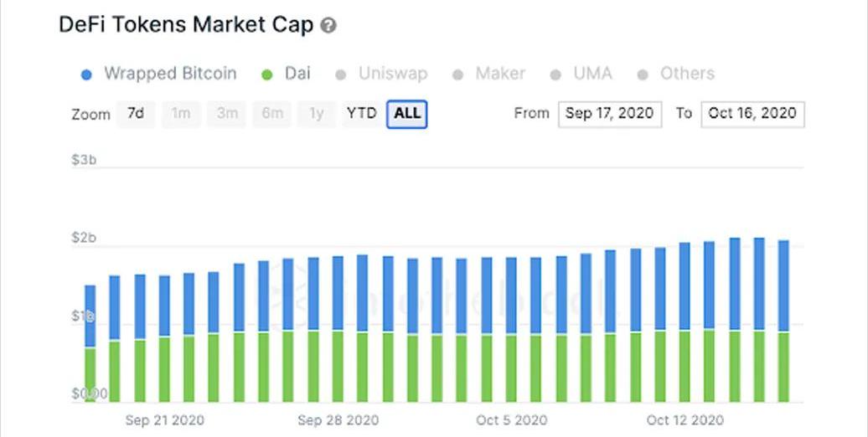Click the help question mark icon

pos(328,26)
